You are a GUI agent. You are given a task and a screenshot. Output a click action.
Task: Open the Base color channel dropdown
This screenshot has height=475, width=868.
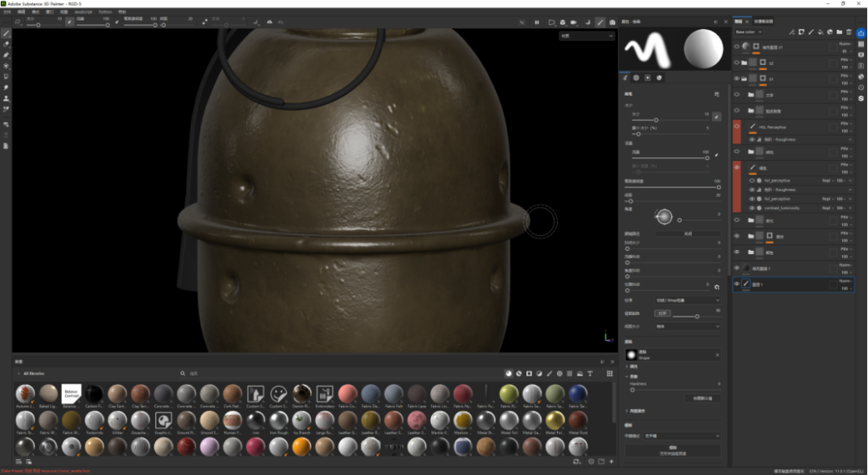[748, 32]
